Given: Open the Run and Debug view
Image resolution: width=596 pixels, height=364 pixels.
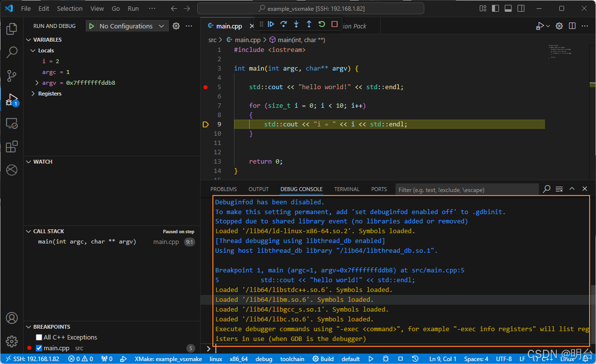Looking at the screenshot, I should (12, 99).
